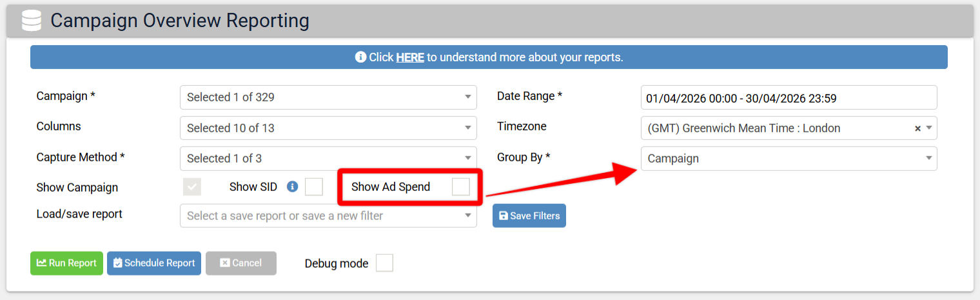The width and height of the screenshot is (980, 300).
Task: Toggle the Show Campaign checkbox
Action: click(x=192, y=187)
